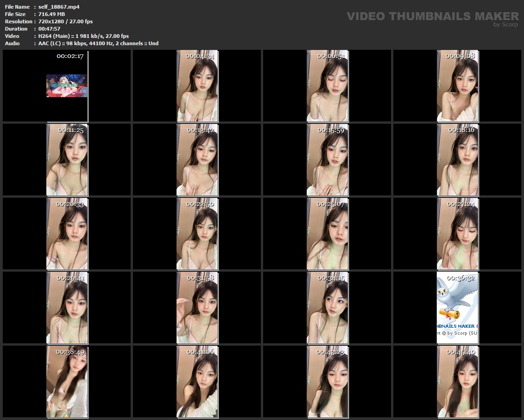The width and height of the screenshot is (524, 420).
Task: Select the frame at 00:22:50
Action: [197, 234]
